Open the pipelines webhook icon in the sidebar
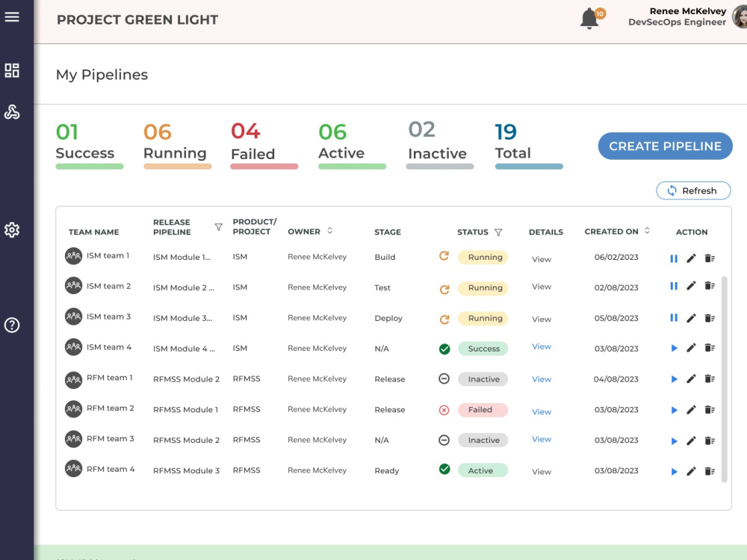The height and width of the screenshot is (560, 747). coord(12,112)
